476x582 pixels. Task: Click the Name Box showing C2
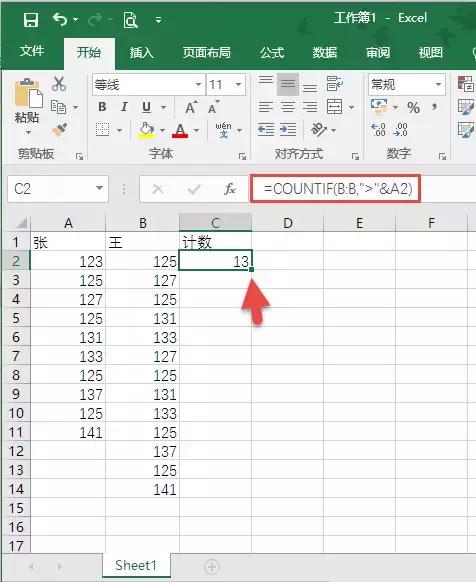[x=58, y=189]
